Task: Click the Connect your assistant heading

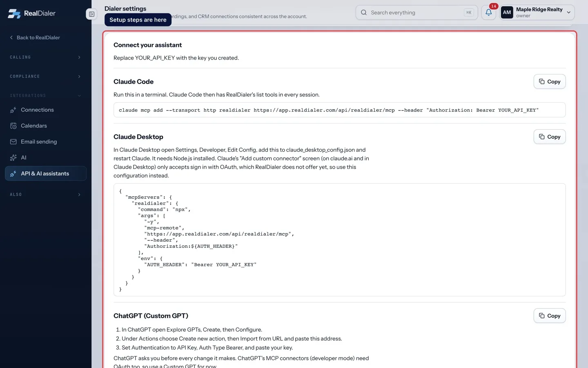Action: click(x=147, y=45)
